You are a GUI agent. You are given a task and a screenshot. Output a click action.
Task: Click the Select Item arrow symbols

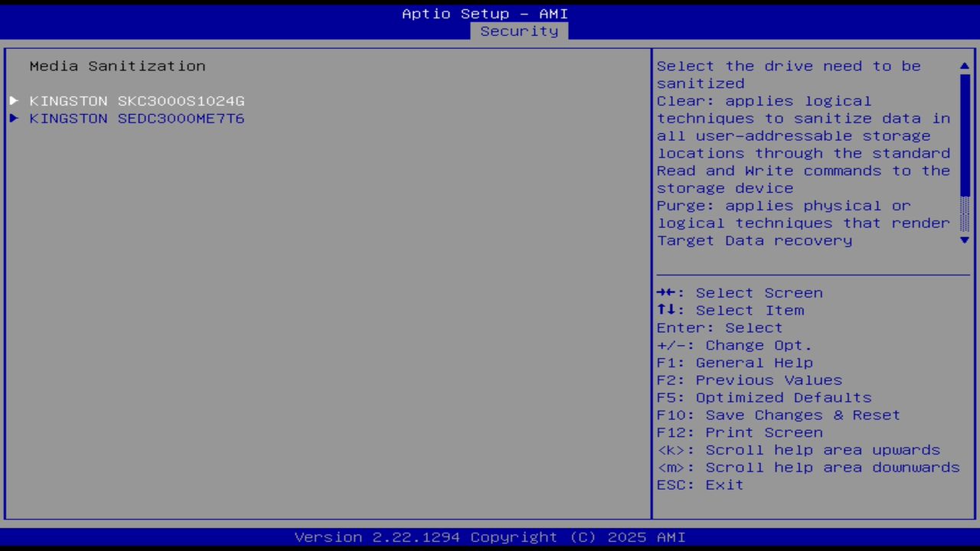click(x=668, y=310)
